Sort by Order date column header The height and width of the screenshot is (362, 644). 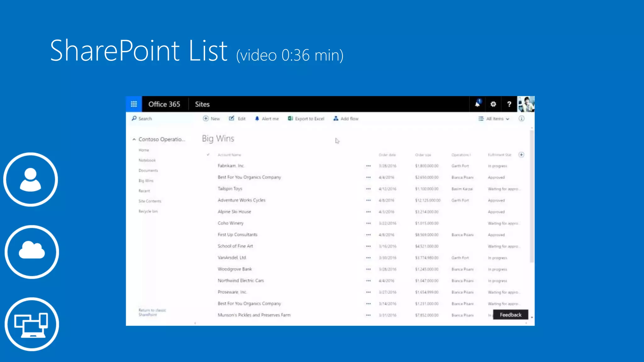pyautogui.click(x=387, y=155)
